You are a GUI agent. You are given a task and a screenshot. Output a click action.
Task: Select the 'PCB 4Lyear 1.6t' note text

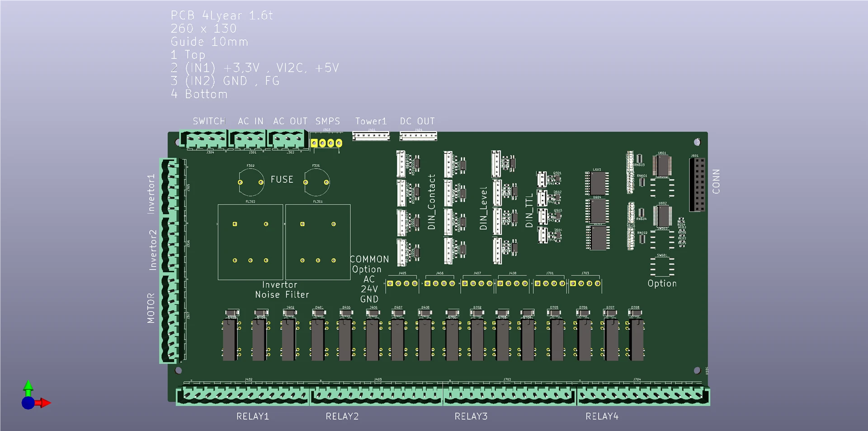(x=222, y=15)
